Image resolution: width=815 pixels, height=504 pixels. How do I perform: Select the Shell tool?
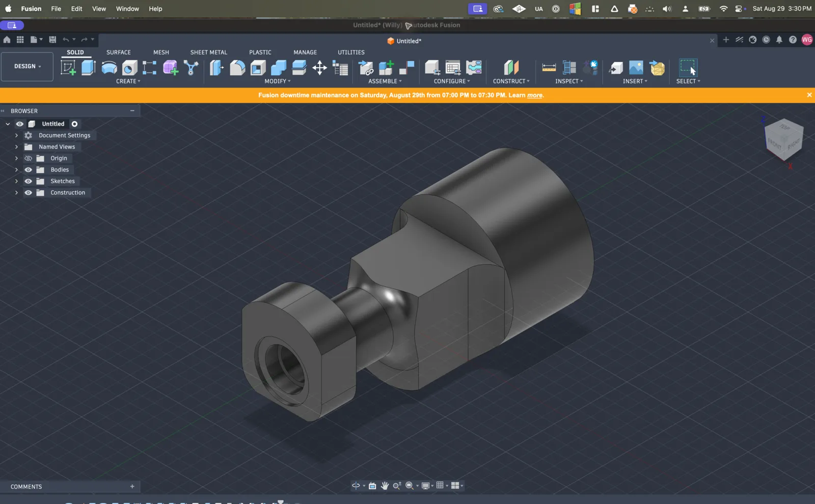click(258, 67)
